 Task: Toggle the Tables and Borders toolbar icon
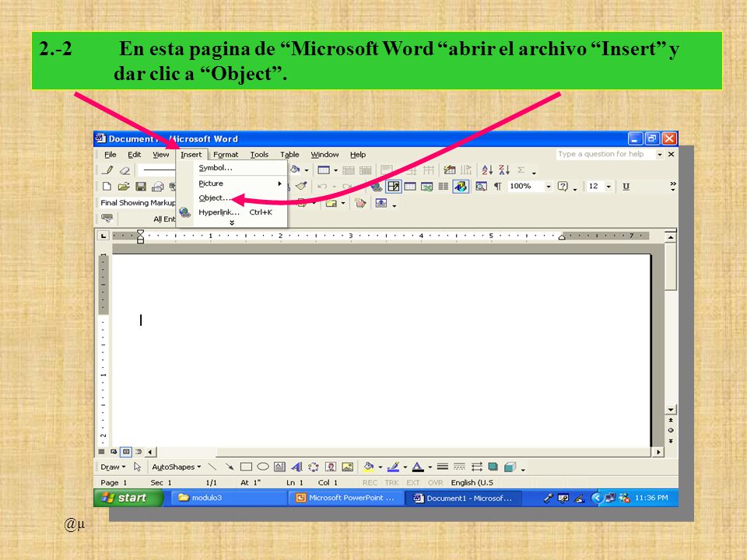coord(394,186)
